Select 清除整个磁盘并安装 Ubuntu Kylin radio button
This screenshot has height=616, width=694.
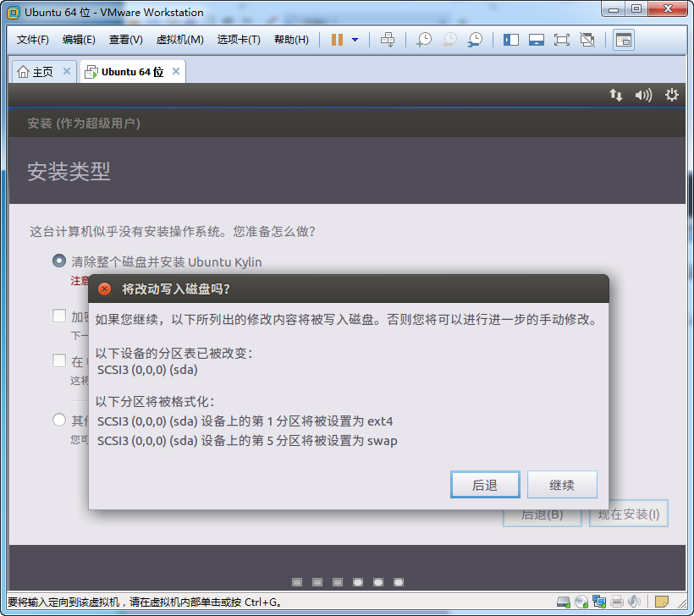point(59,261)
